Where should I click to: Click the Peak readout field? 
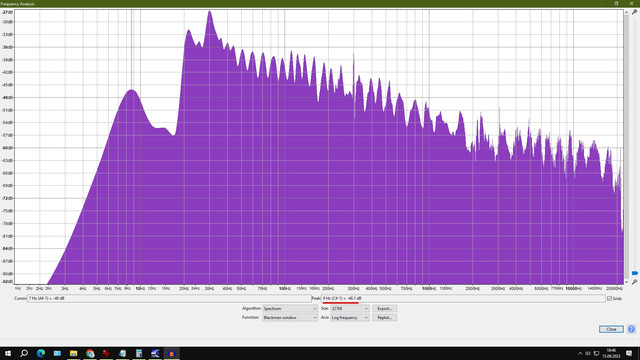tap(463, 298)
